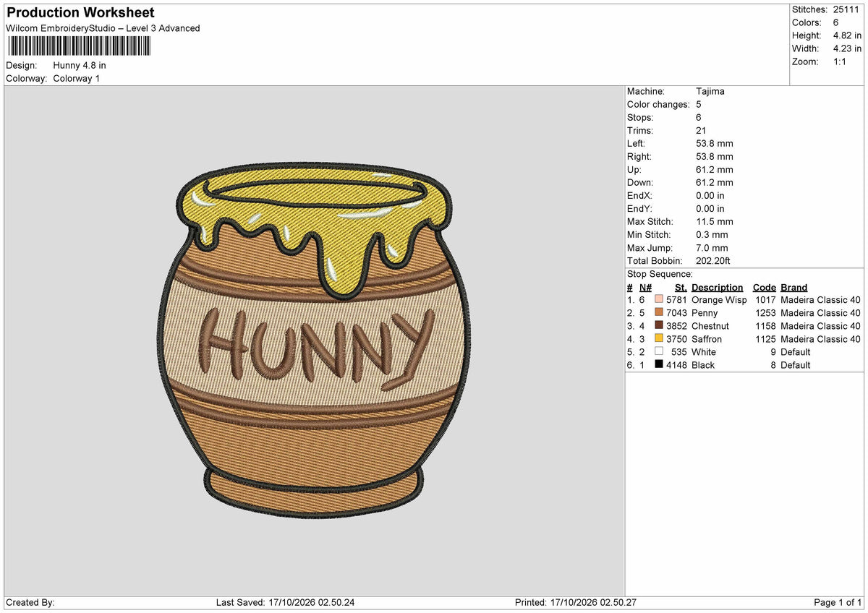Click thread code 1253
Viewport: 868px width, 613px height.
point(765,312)
